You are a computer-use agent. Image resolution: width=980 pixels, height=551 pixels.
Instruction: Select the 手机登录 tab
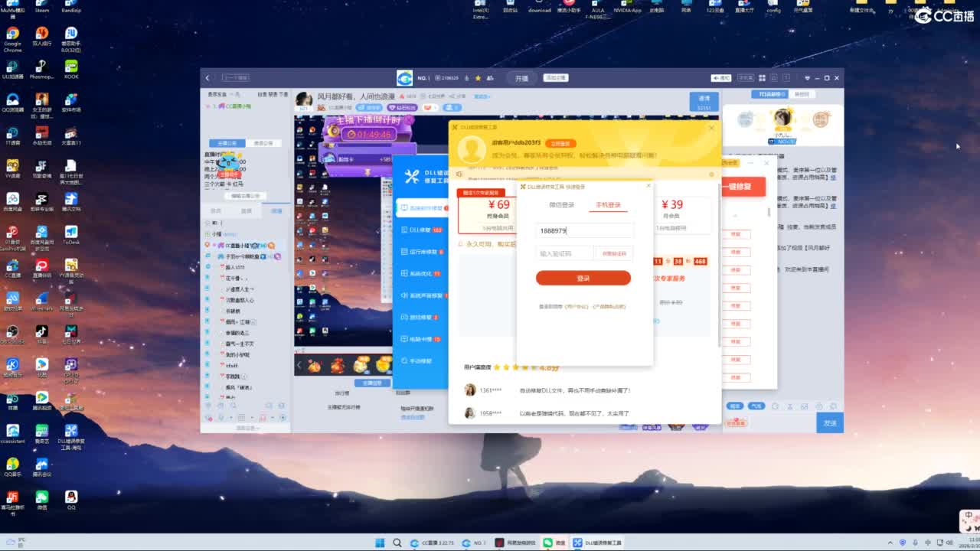coord(609,205)
